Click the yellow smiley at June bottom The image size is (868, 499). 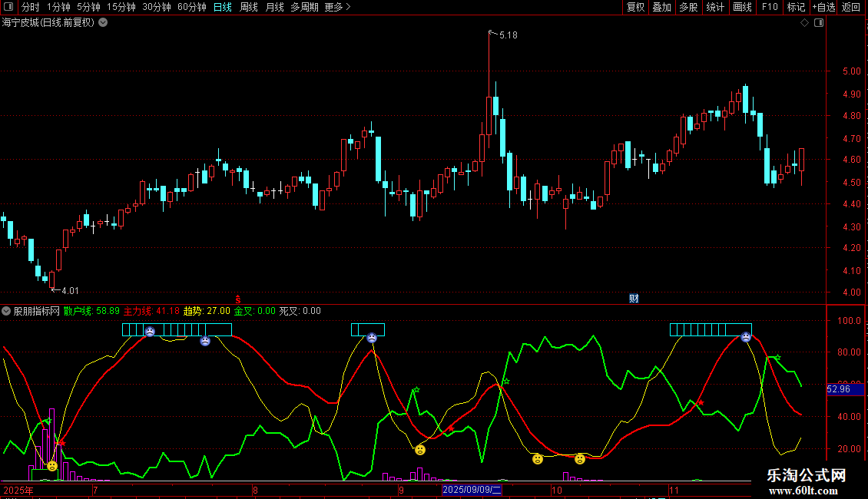click(x=52, y=466)
